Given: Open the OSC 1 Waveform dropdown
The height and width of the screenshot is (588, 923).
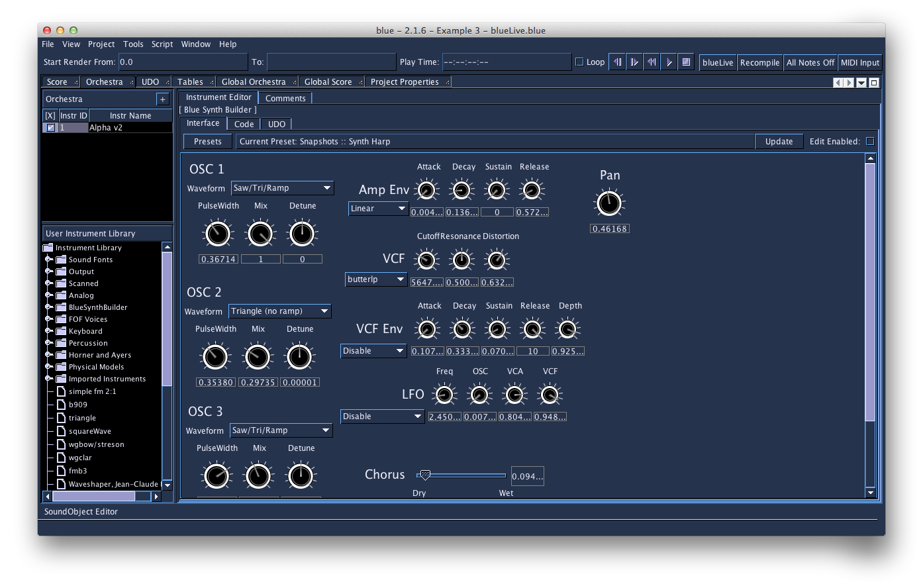Looking at the screenshot, I should click(x=282, y=188).
